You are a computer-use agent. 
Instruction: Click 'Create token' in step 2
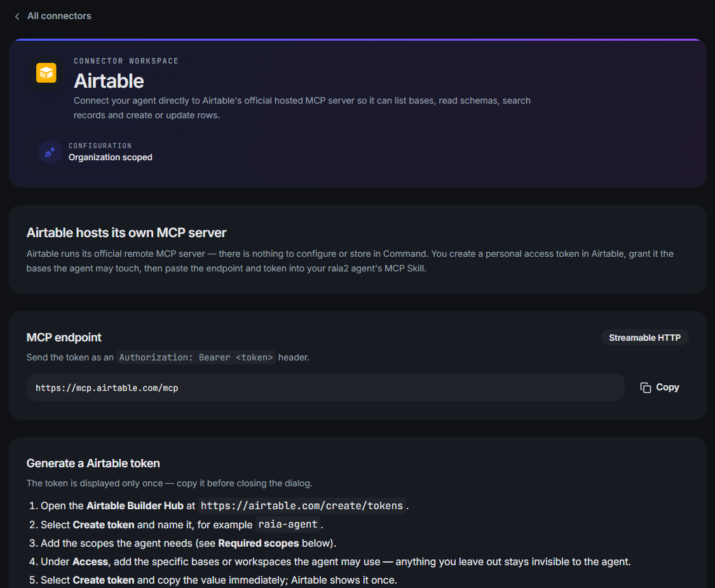104,525
